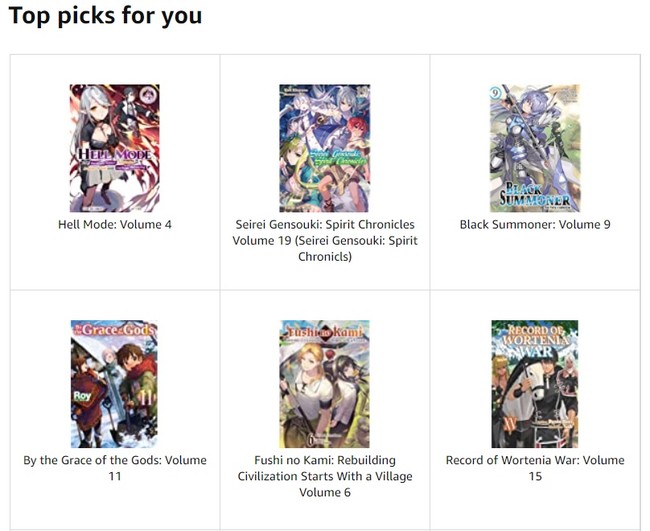The width and height of the screenshot is (650, 531).
Task: Open the Hell Mode Volume 4 cover image
Action: tap(114, 148)
